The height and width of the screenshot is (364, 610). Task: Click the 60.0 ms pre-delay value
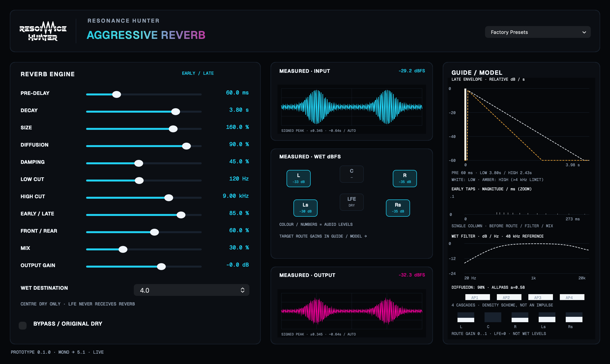click(x=237, y=93)
